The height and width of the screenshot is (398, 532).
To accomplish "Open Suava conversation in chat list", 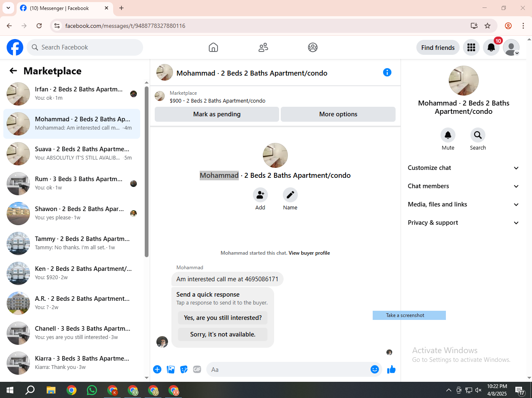I will click(x=72, y=154).
